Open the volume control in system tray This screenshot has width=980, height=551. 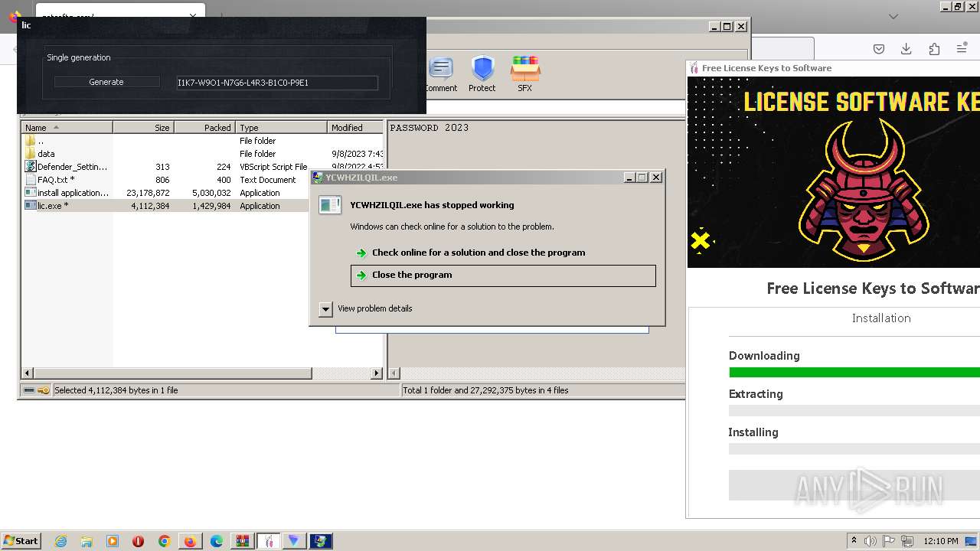pos(871,541)
